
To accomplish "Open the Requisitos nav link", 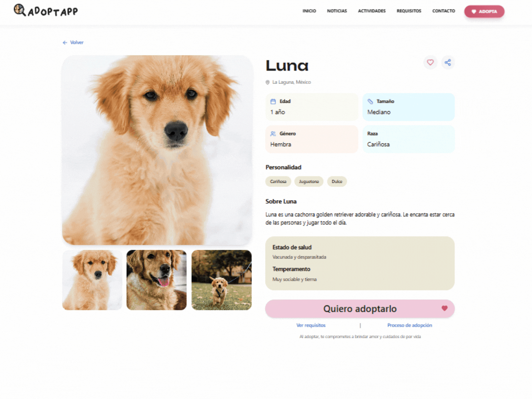I will pos(409,11).
